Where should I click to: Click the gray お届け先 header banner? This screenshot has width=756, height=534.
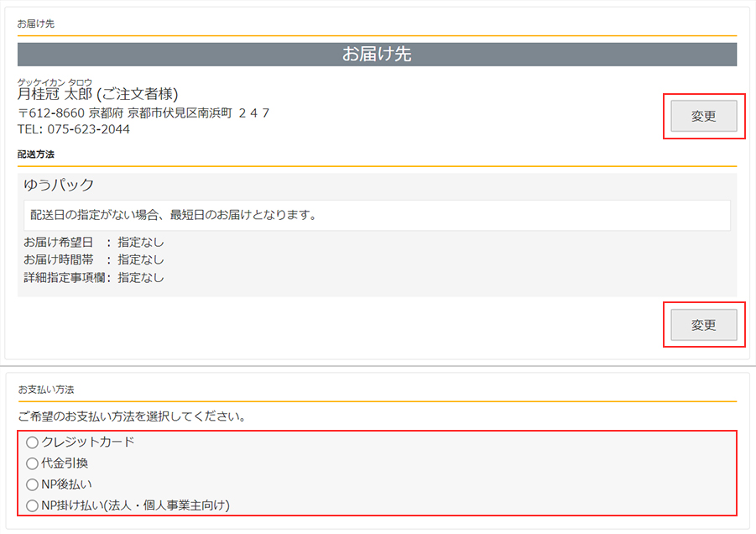377,55
